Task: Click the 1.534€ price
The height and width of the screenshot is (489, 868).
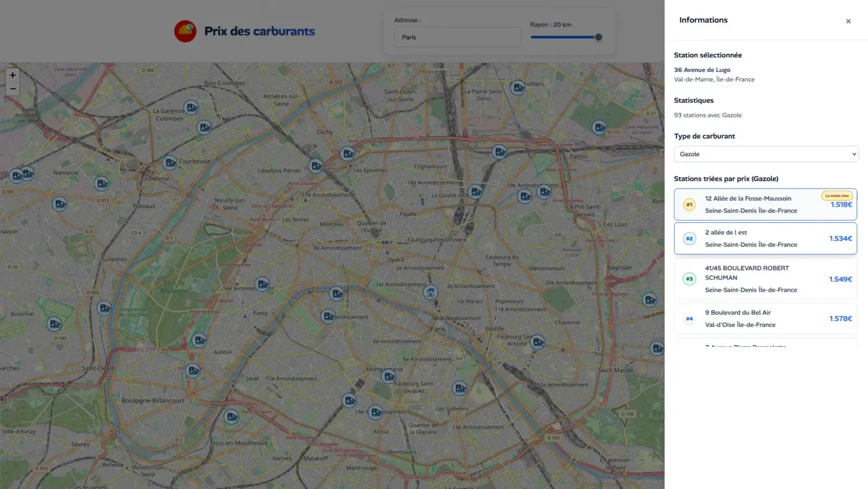Action: 841,238
